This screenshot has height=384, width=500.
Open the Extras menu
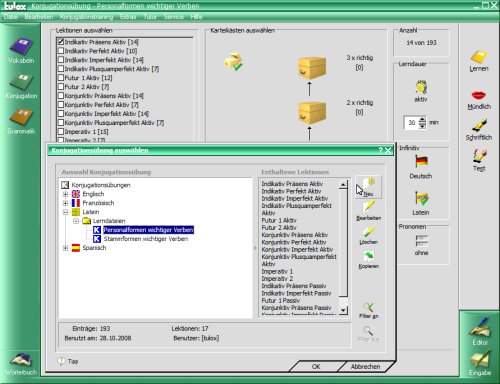(128, 17)
